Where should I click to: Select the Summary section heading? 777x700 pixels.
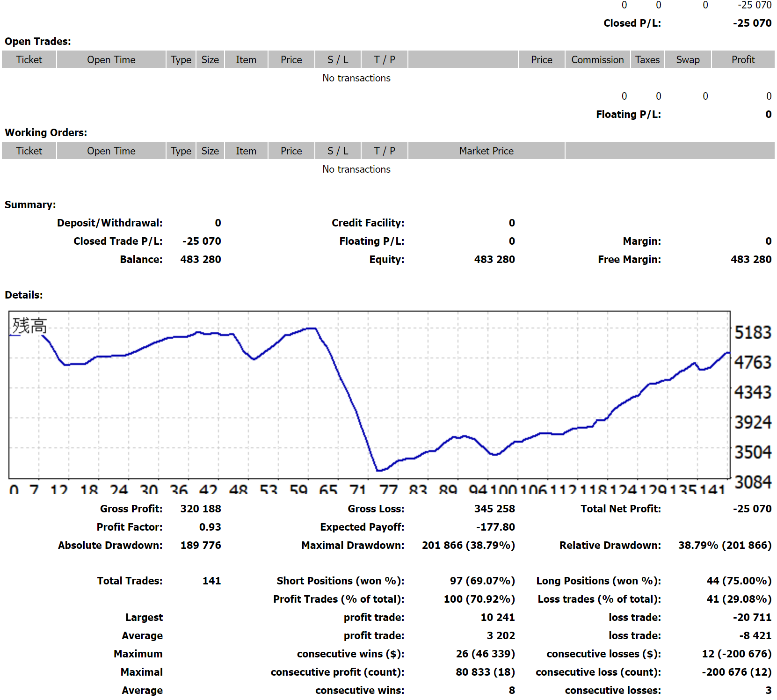coord(30,204)
